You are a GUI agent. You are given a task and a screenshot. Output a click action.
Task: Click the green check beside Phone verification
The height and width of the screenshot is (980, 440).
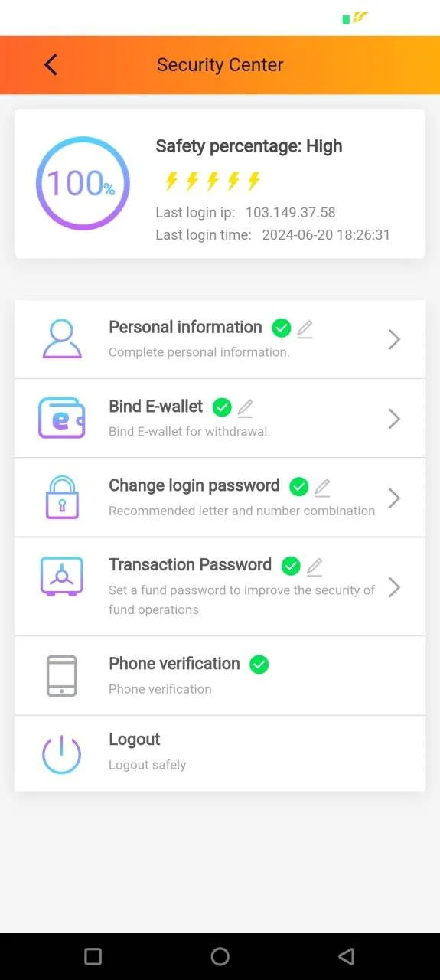(x=259, y=665)
